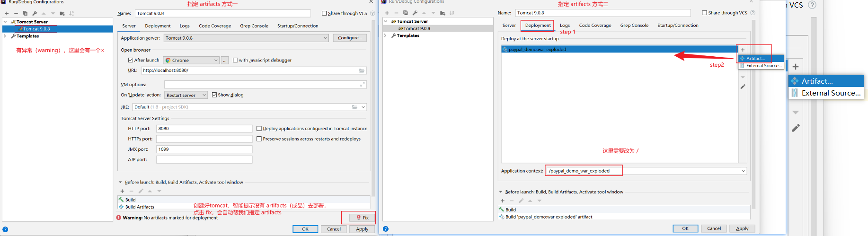
Task: Click the ellipsis button next to Chrome
Action: [225, 60]
